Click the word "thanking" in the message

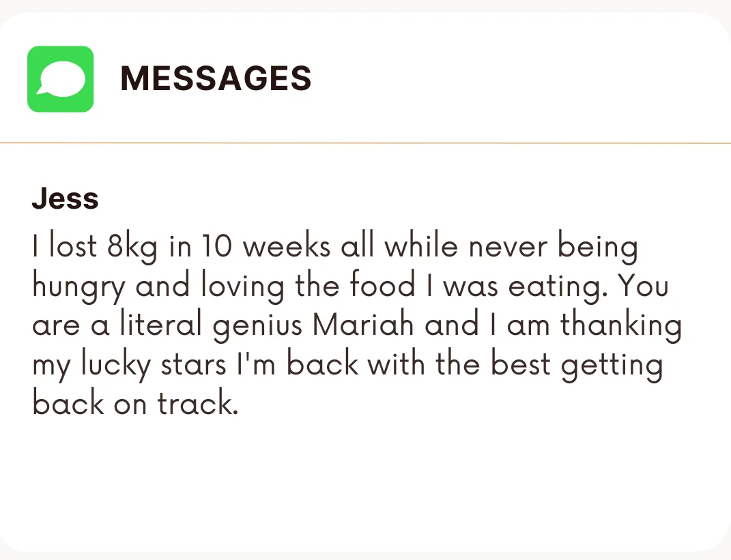click(x=620, y=325)
